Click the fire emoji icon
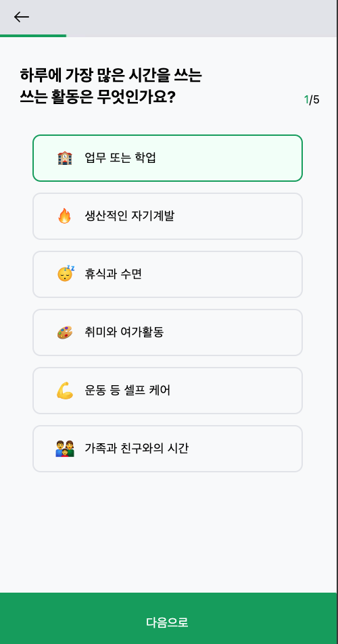338x644 pixels. pos(64,216)
